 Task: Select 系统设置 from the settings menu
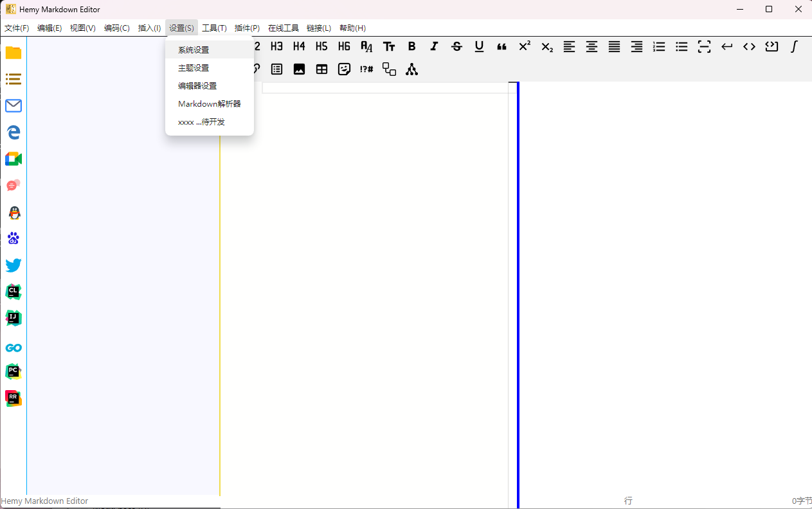(x=194, y=49)
